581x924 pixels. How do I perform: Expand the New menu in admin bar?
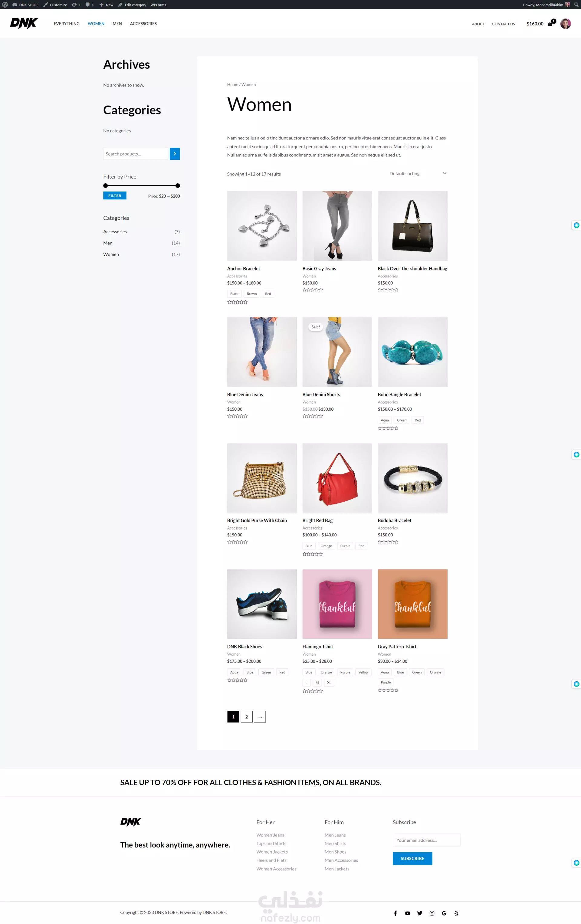[106, 5]
